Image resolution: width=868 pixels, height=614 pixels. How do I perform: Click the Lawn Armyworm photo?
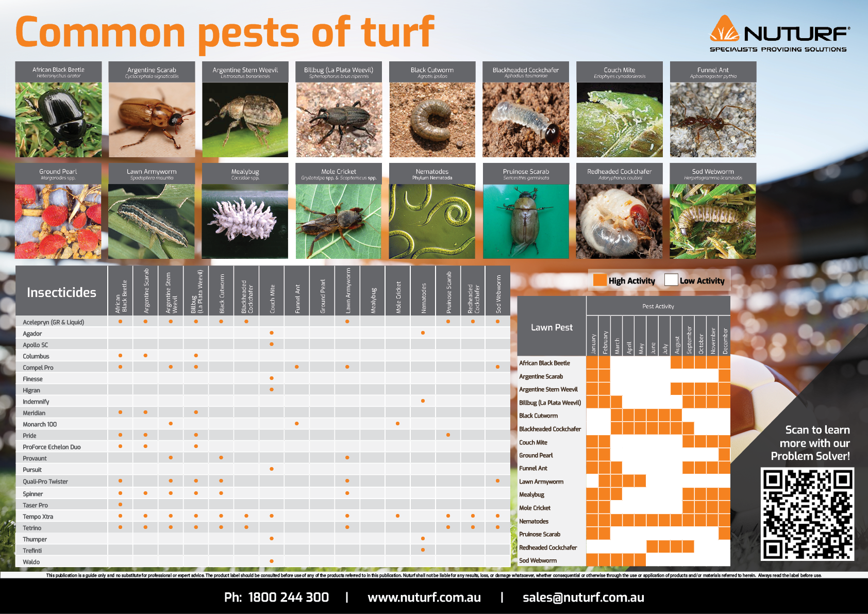(x=152, y=221)
